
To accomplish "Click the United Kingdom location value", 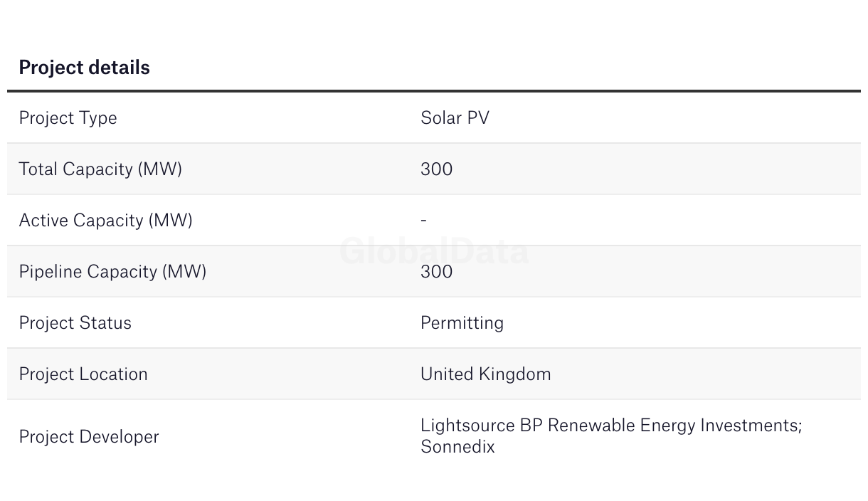I will coord(485,374).
